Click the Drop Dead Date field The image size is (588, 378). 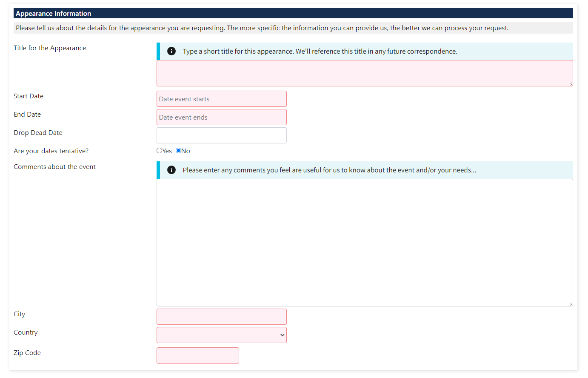[221, 135]
